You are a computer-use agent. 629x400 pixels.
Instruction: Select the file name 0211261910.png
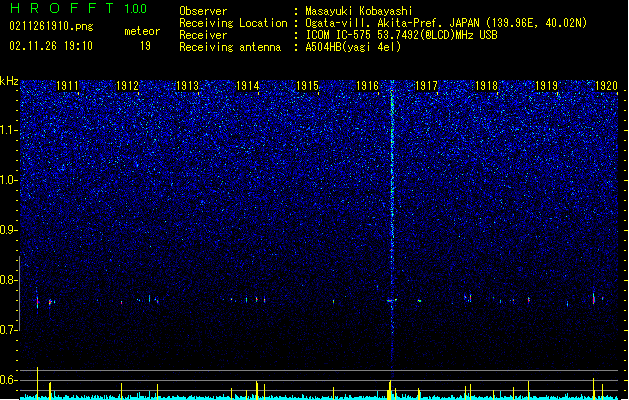[x=51, y=27]
